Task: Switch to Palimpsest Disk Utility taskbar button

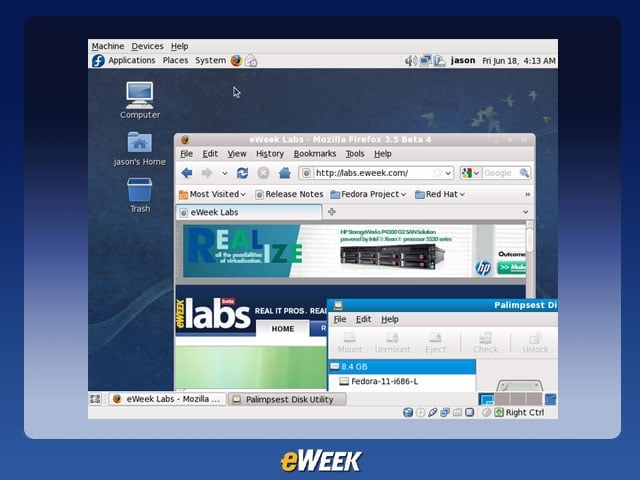Action: point(287,399)
